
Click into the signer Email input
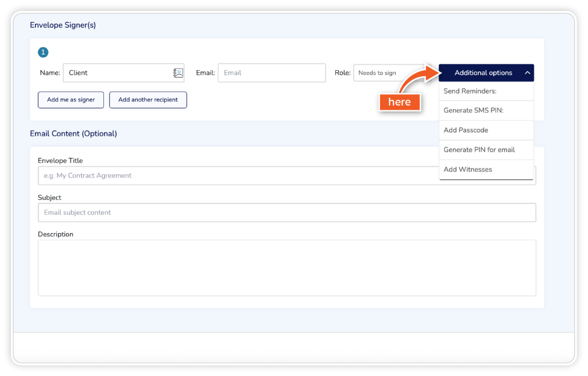(x=272, y=73)
